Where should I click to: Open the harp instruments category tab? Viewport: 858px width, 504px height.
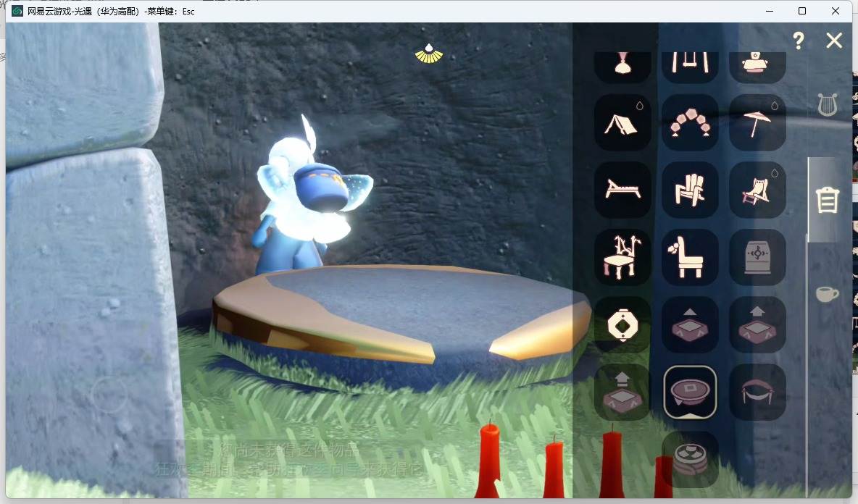click(828, 105)
